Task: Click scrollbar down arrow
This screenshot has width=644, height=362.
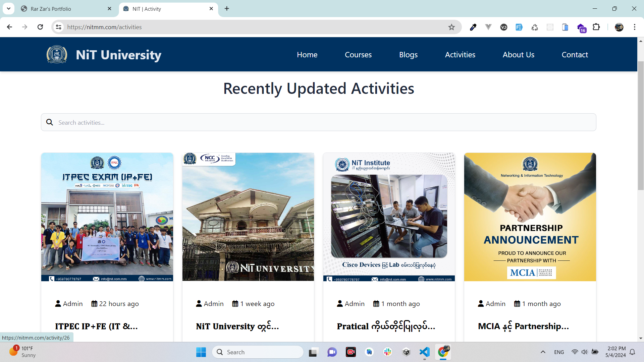Action: pos(641,338)
